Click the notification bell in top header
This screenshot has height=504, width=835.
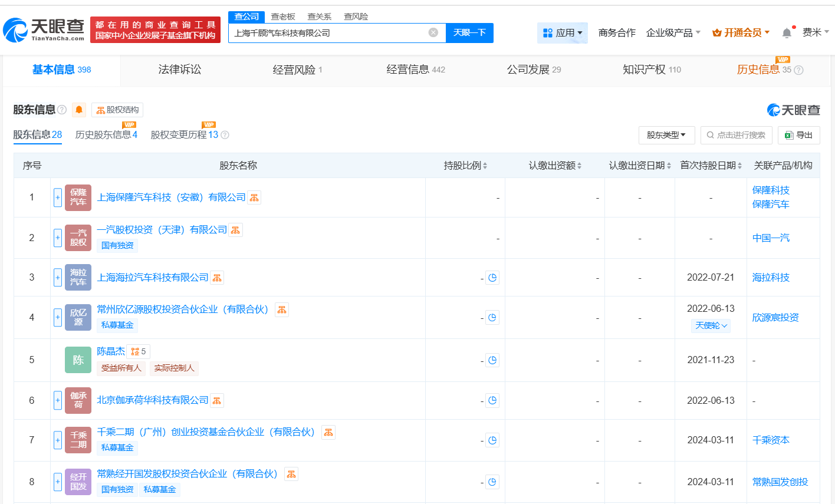787,33
